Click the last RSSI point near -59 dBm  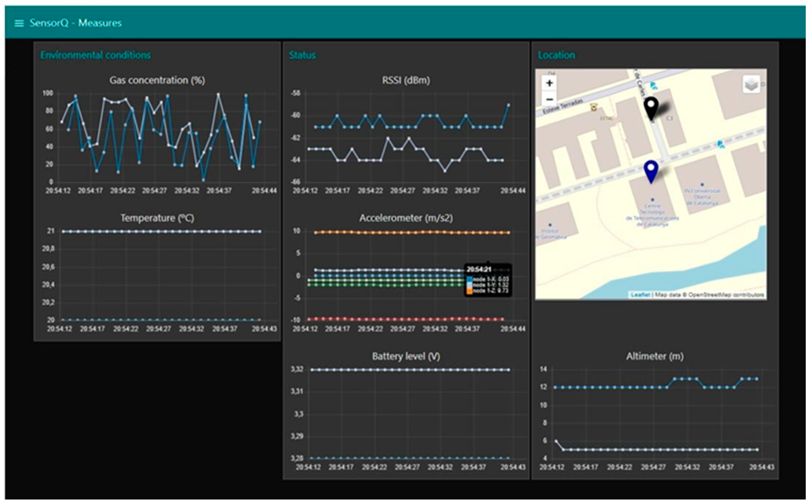coord(508,105)
